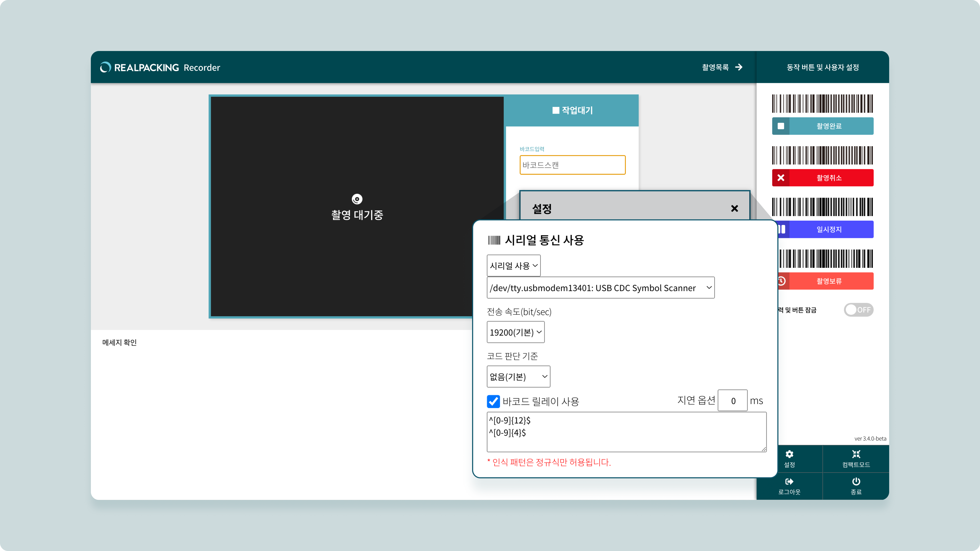Click the 바코드스캔 input field
Viewport: 980px width, 551px height.
coord(572,165)
